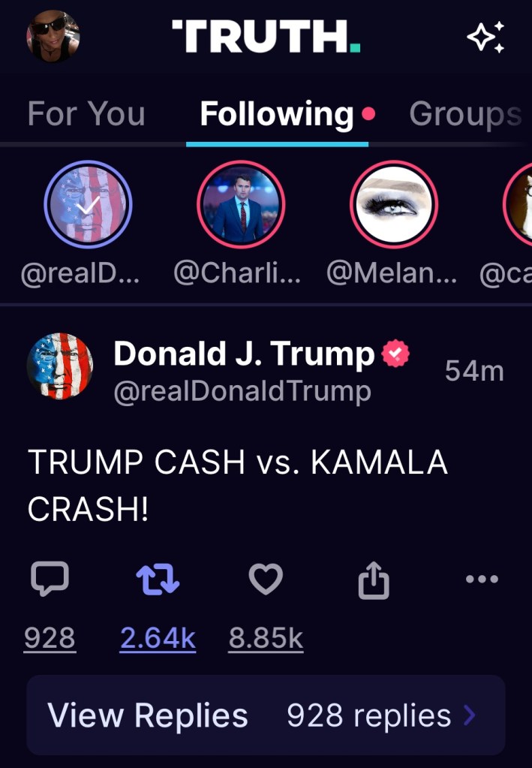Tap the reply speech bubble icon
The height and width of the screenshot is (768, 532).
[50, 580]
